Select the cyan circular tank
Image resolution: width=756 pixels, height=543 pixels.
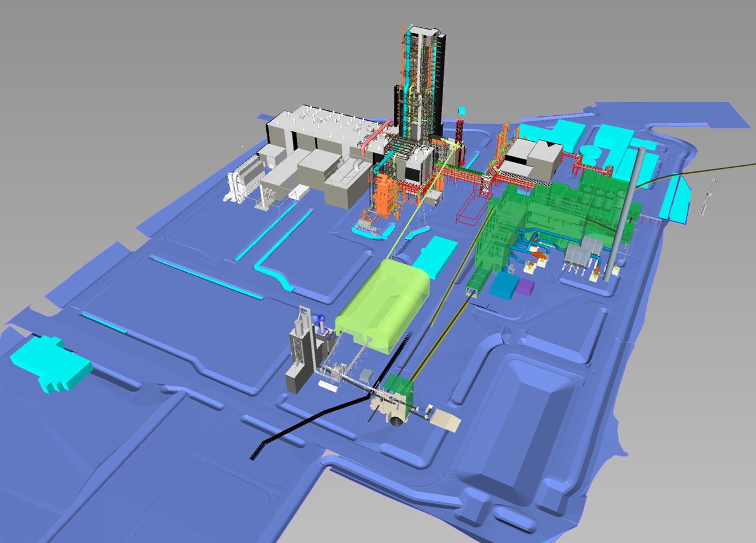[589, 151]
